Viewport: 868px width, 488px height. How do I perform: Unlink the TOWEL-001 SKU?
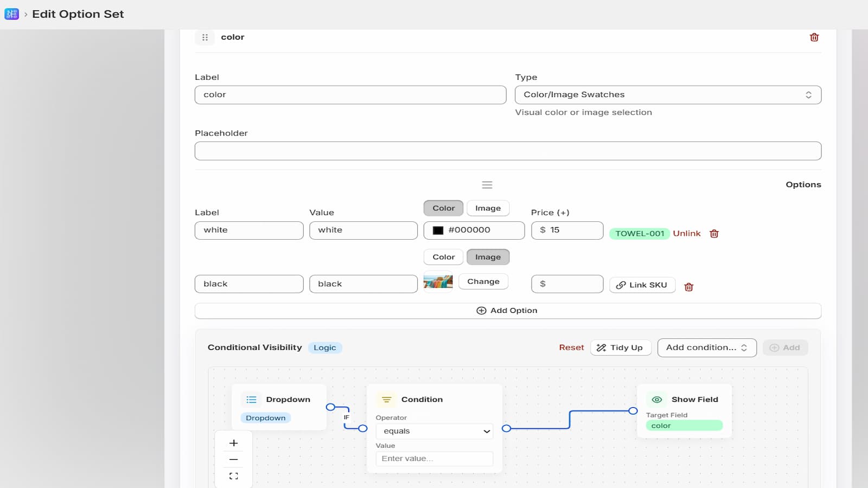coord(686,233)
